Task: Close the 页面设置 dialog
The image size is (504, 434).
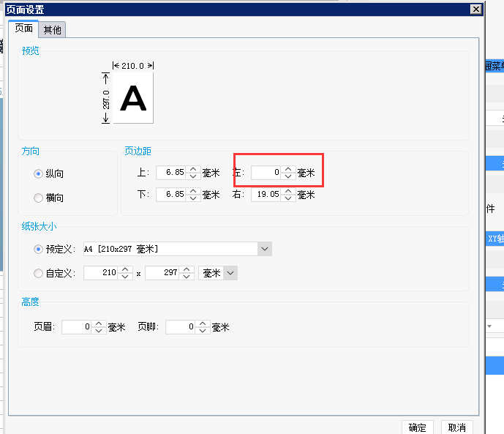Action: click(x=475, y=10)
